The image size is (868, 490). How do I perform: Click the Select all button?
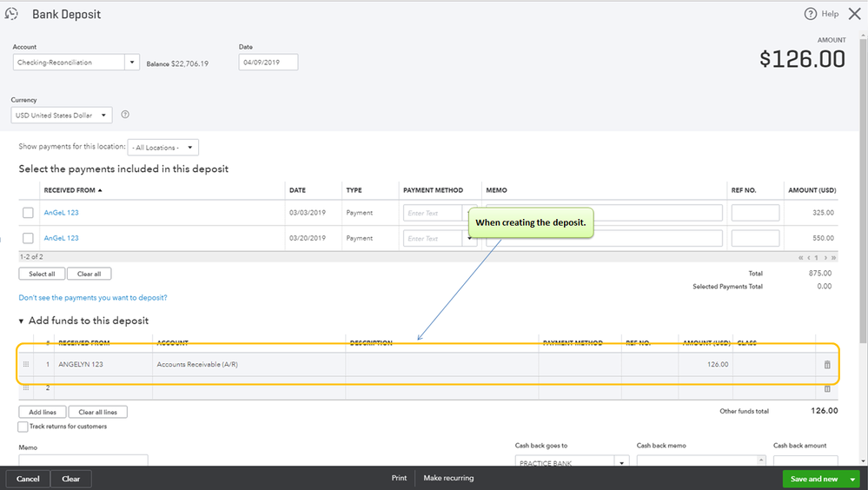pos(42,274)
